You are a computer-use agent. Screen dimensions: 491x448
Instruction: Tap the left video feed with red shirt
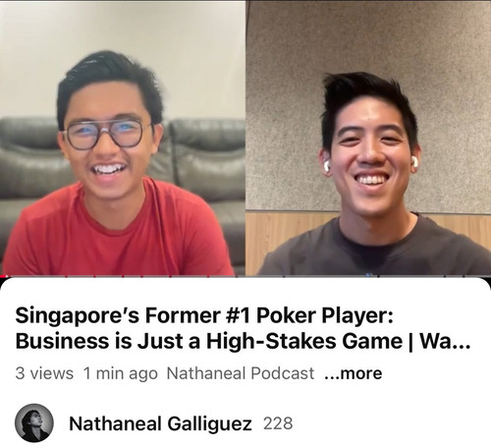point(123,138)
